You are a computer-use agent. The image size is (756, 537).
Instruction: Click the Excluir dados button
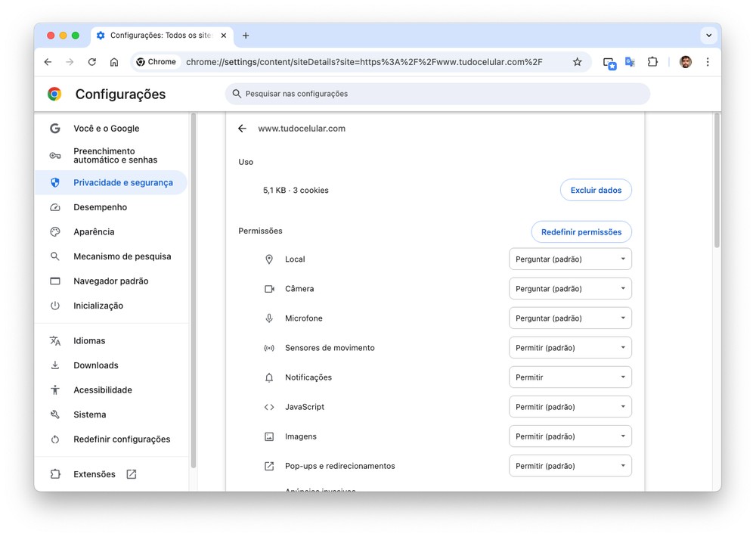[x=596, y=191]
